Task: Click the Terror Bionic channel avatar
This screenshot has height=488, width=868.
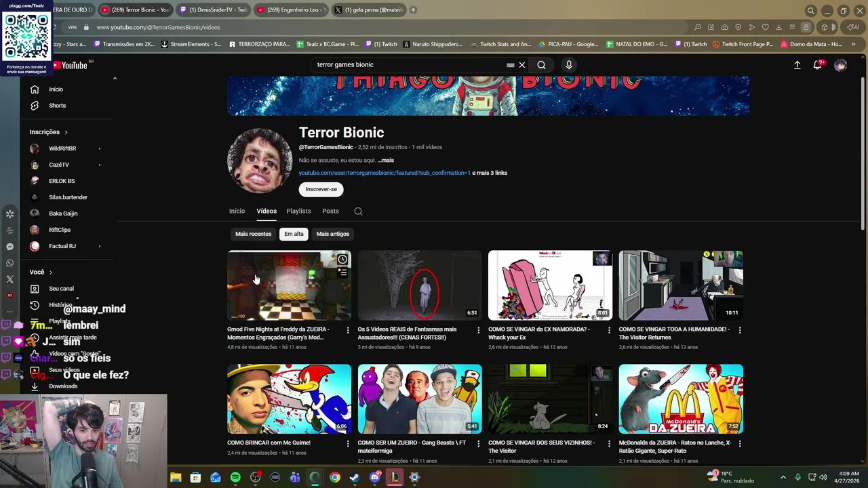Action: tap(260, 161)
